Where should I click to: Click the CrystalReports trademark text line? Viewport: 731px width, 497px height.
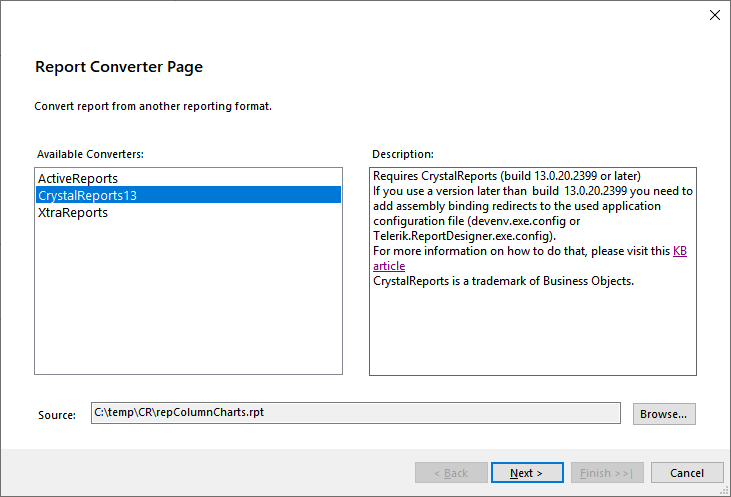click(503, 281)
